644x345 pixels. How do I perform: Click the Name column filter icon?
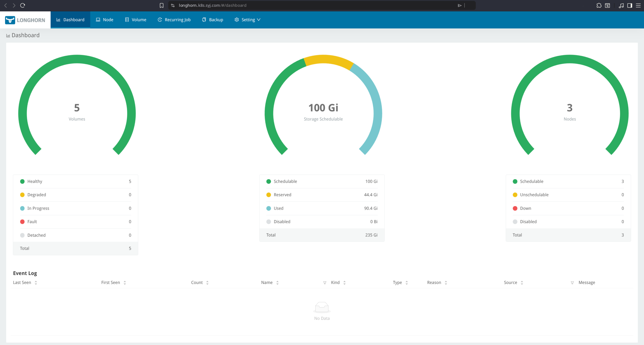tap(325, 283)
